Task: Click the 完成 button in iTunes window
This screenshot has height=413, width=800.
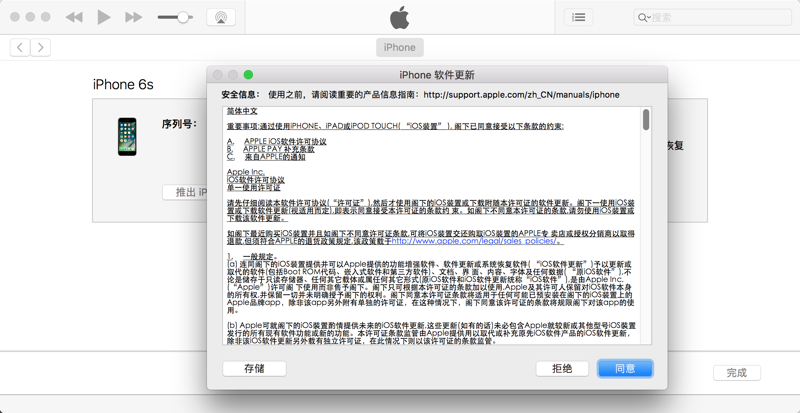Action: [x=736, y=373]
